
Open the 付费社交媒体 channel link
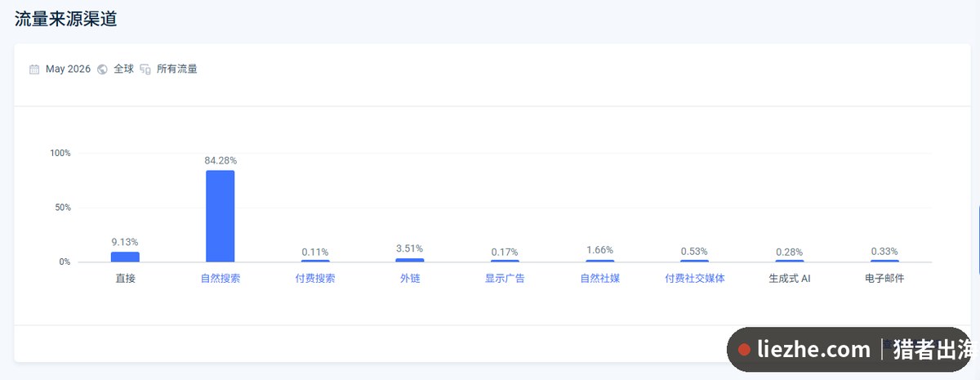695,279
